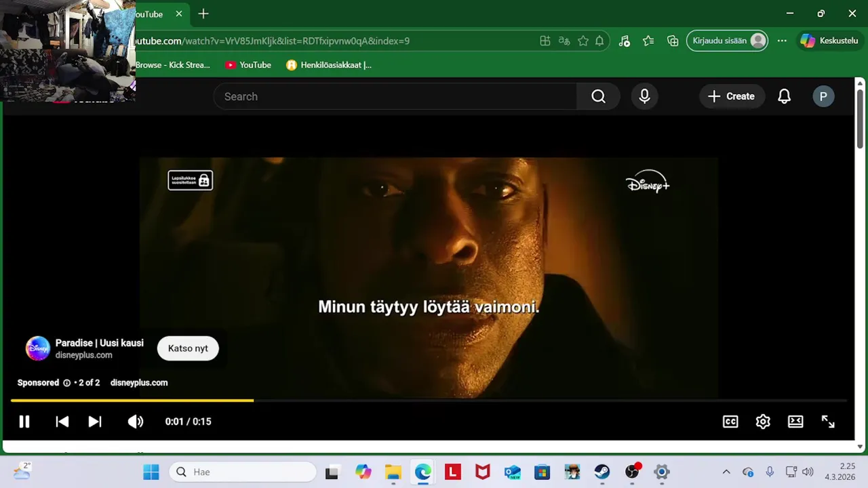Click the taskbar Hae search box
The width and height of the screenshot is (868, 488).
coord(242,472)
